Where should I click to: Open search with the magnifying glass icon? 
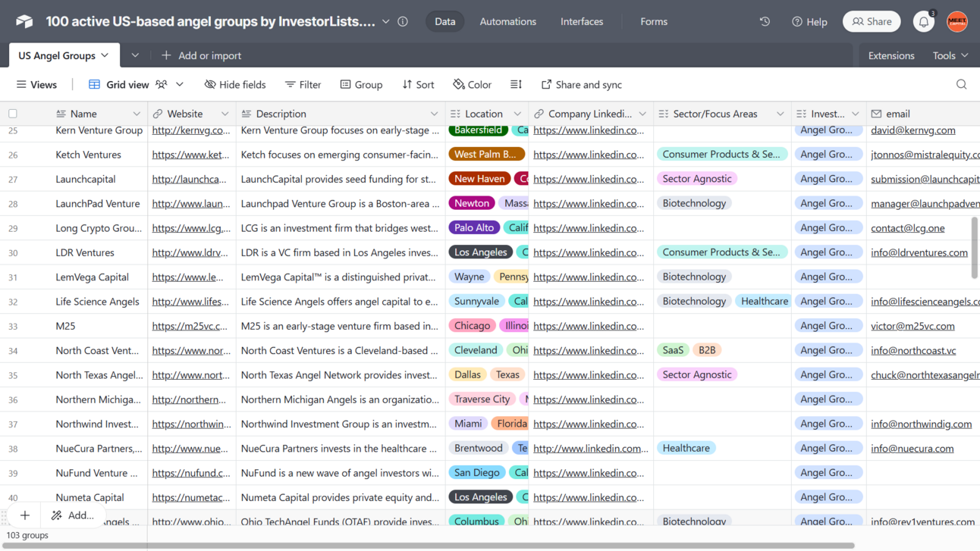pos(961,84)
